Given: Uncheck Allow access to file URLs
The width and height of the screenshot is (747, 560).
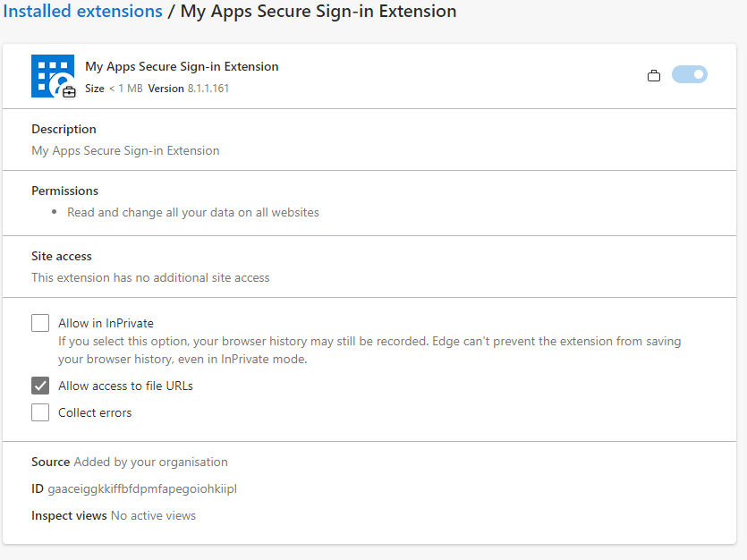Looking at the screenshot, I should point(40,386).
